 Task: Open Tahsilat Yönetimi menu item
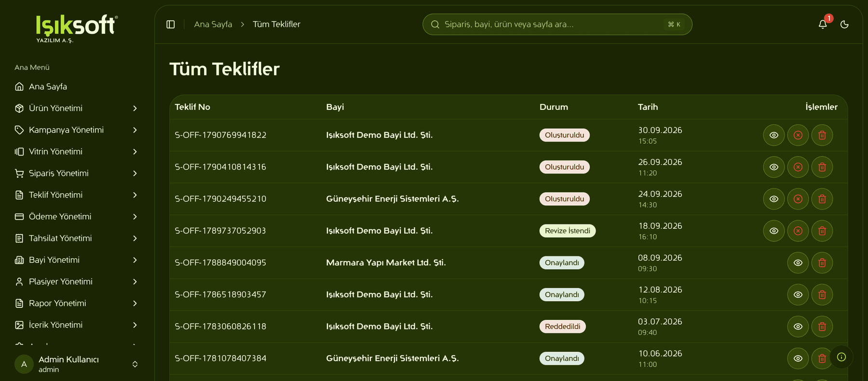(x=77, y=238)
